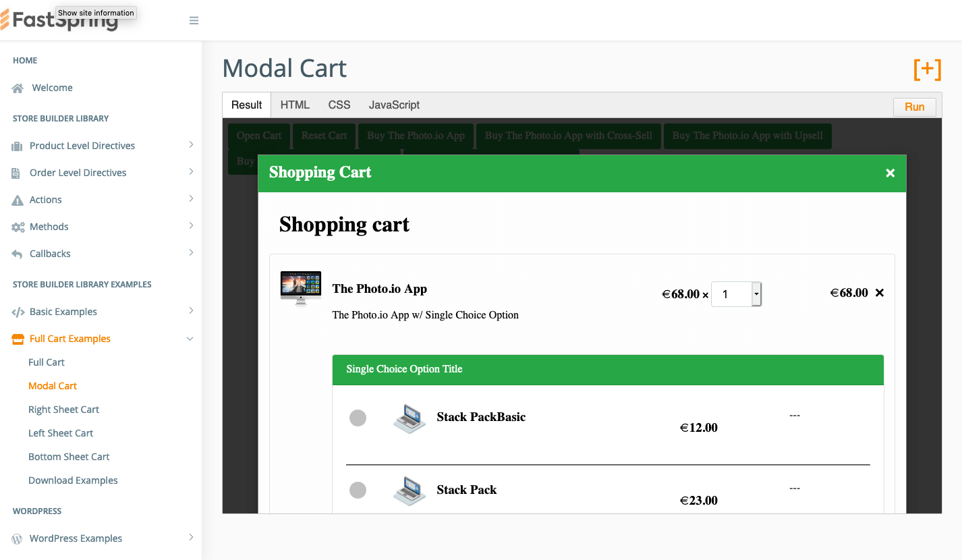The width and height of the screenshot is (962, 560).
Task: Open the quantity dropdown for Photo.io App
Action: 756,294
